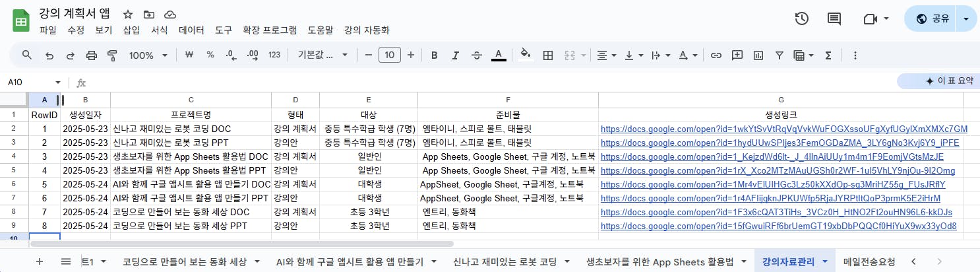Open the number format 123 menu
The height and width of the screenshot is (272, 980).
pos(275,55)
